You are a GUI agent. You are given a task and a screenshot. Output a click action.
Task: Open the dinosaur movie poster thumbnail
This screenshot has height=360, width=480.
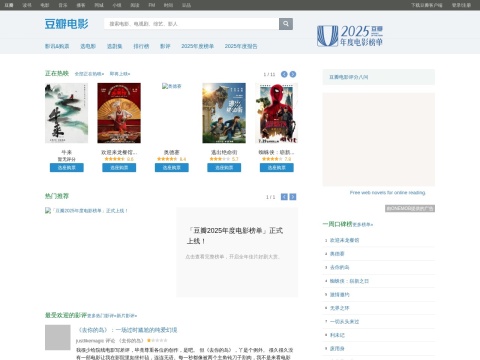(224, 113)
